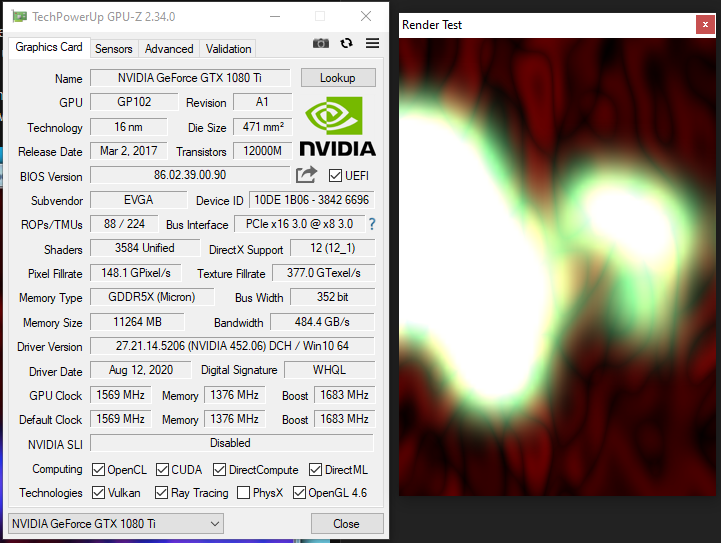
Task: Click the Name field NVIDIA GeForce GTX 1080 Ti
Action: coord(190,78)
